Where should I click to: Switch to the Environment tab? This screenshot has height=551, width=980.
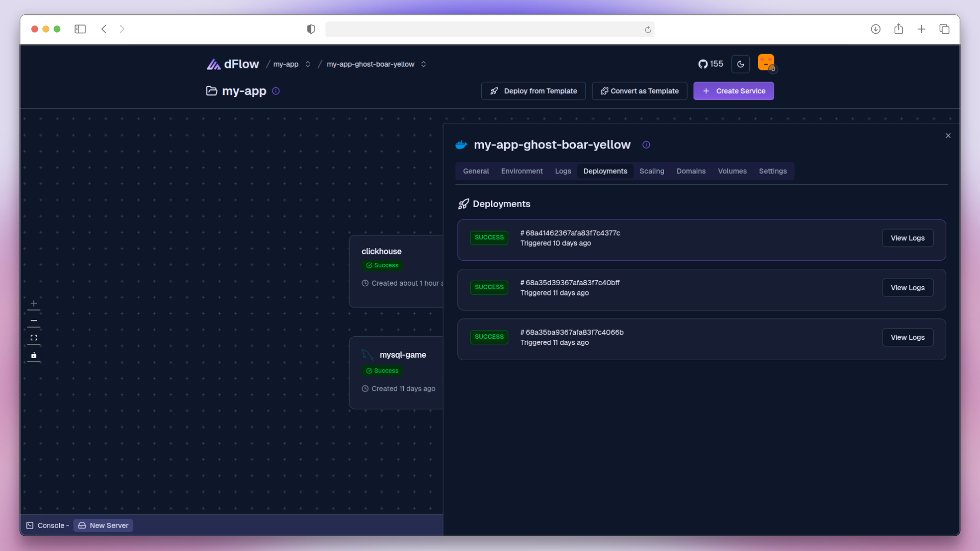point(522,171)
